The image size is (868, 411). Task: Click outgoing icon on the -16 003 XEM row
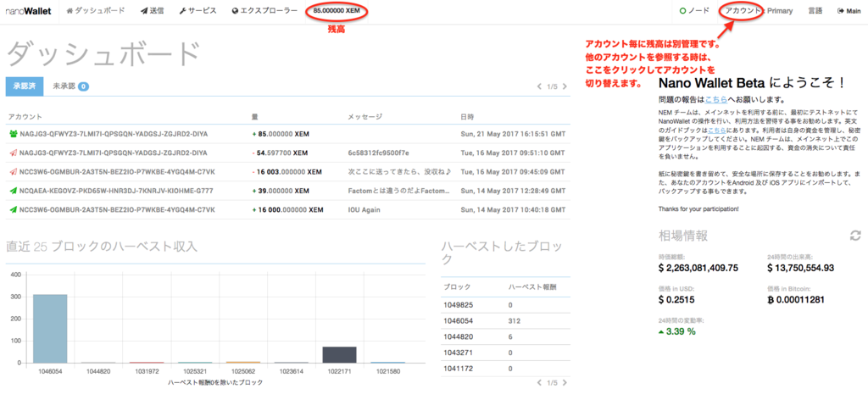[14, 171]
